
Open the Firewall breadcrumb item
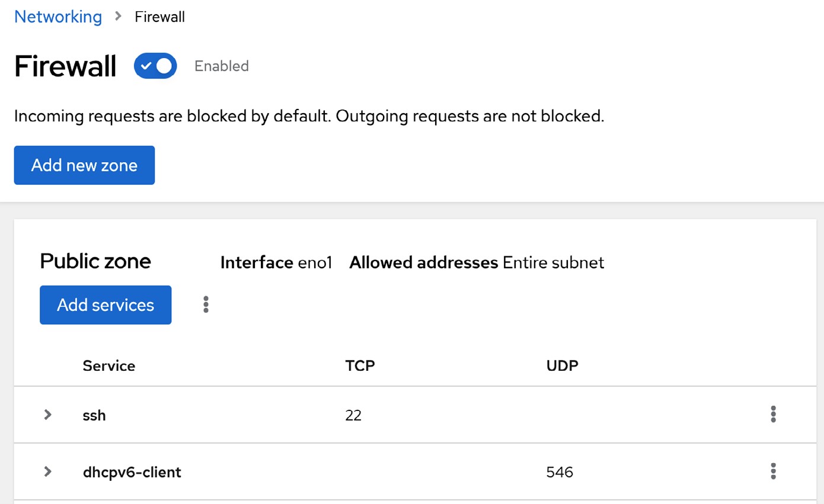tap(159, 17)
